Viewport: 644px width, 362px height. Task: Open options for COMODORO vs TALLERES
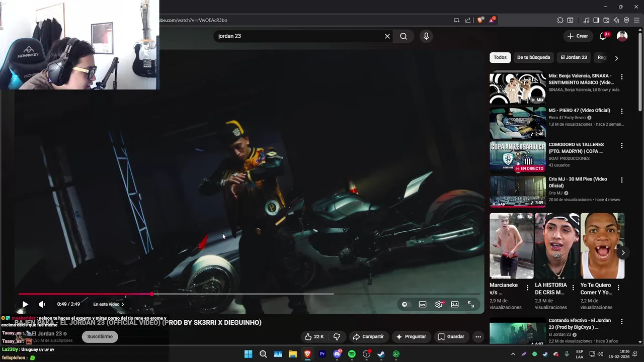[622, 145]
